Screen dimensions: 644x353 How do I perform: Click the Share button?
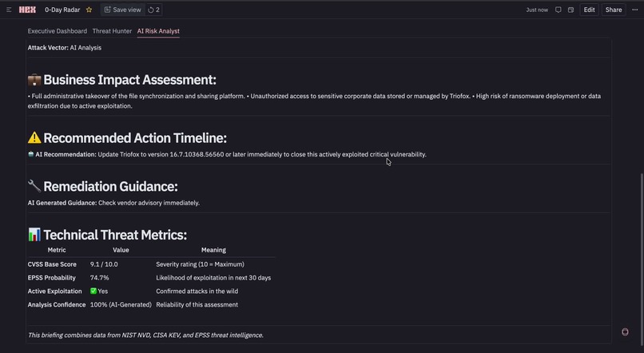(x=614, y=10)
